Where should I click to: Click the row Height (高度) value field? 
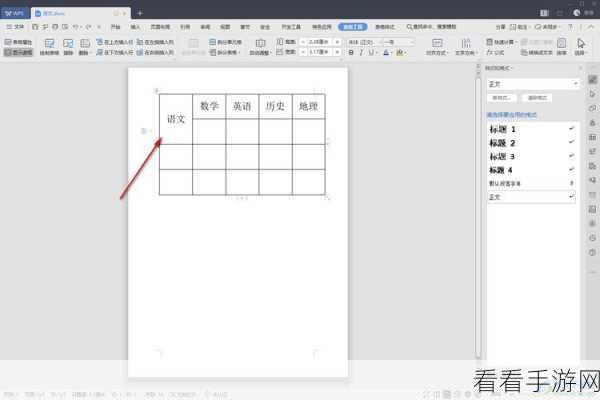(318, 42)
